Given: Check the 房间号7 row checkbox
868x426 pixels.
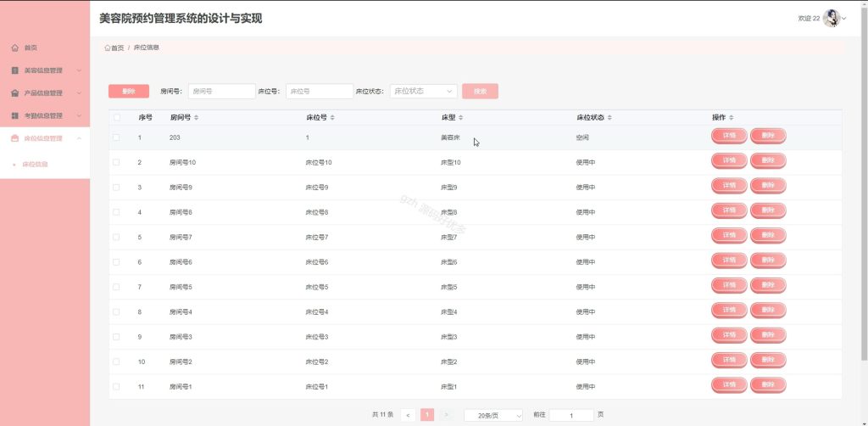Looking at the screenshot, I should pyautogui.click(x=116, y=237).
